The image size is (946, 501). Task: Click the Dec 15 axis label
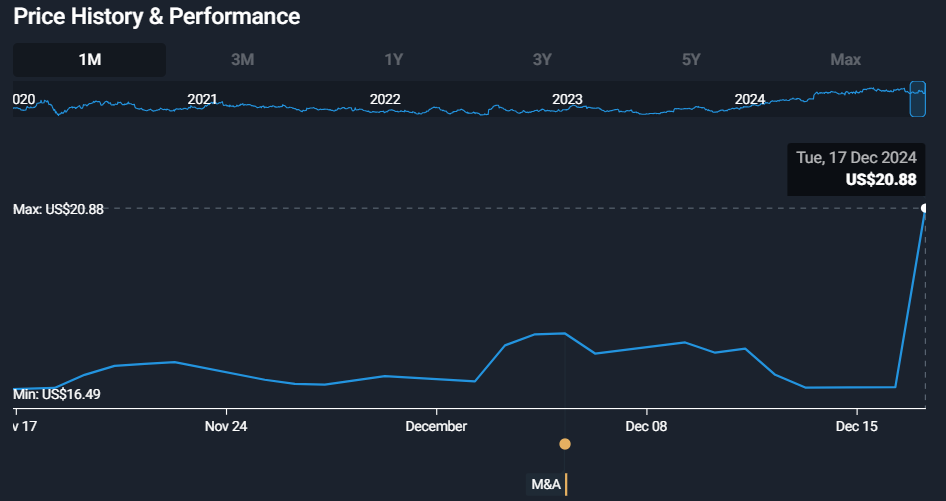pyautogui.click(x=856, y=427)
